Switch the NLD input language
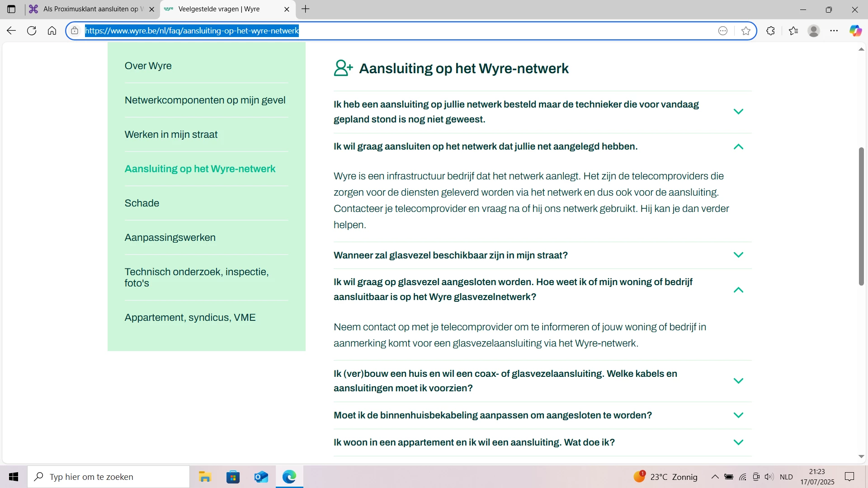The width and height of the screenshot is (868, 488). pos(787,477)
